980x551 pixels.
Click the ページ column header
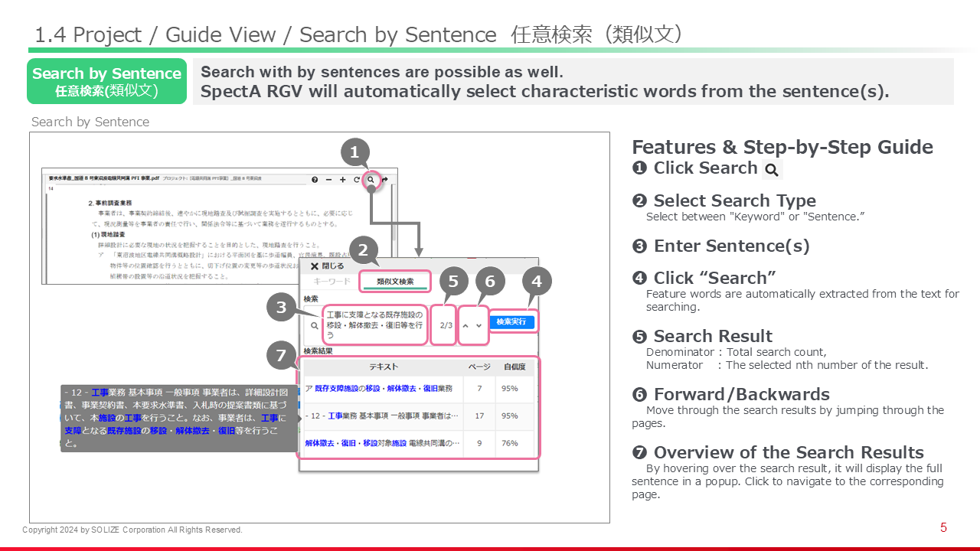tap(479, 367)
